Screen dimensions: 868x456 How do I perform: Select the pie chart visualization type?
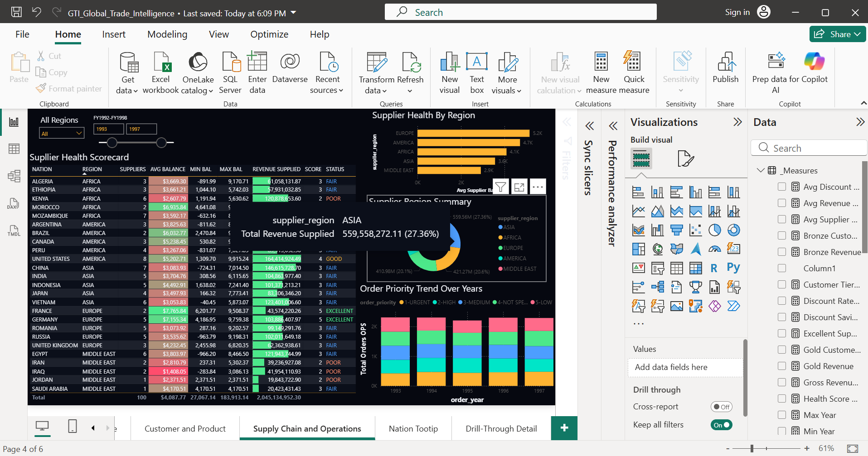click(714, 230)
